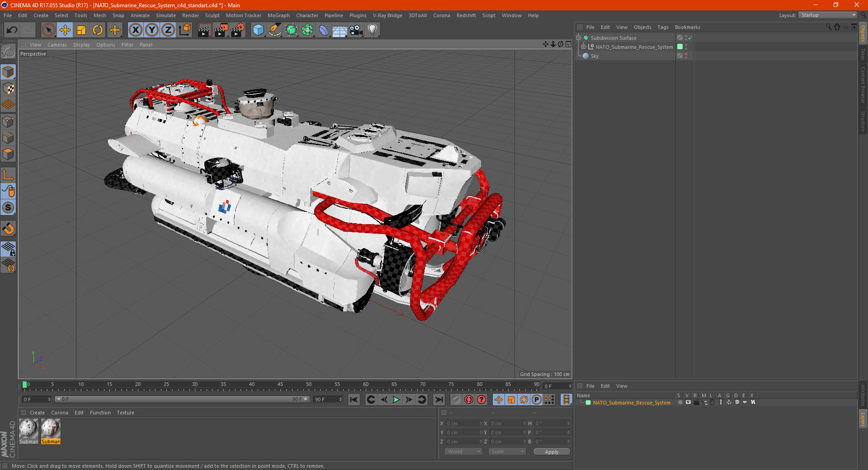Select the second Submari material thumbnail
Screen dimensions: 868x470
[x=51, y=429]
